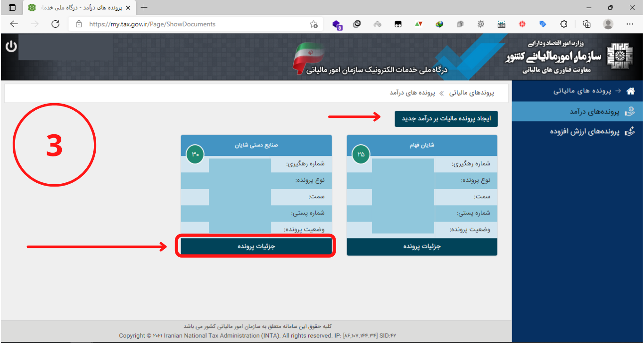Open جزئیات پرونده for شایان فهام
This screenshot has height=343, width=644.
(422, 246)
